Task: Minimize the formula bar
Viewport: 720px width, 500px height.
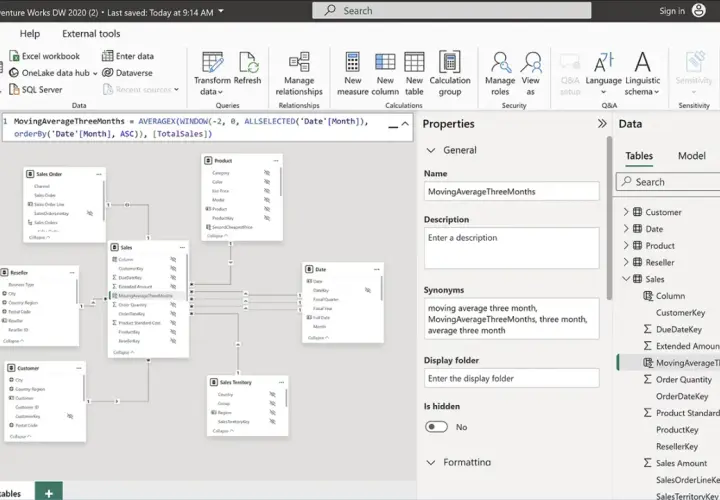Action: tap(393, 125)
